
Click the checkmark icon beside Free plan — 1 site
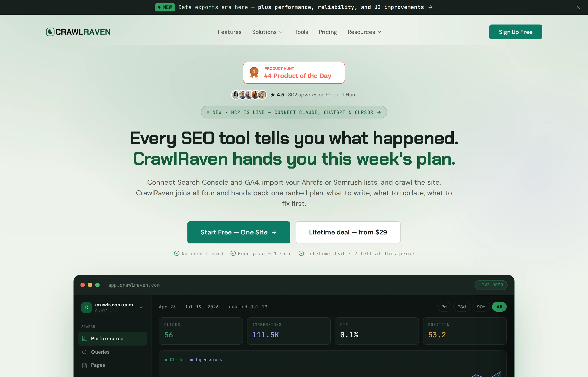tap(233, 253)
